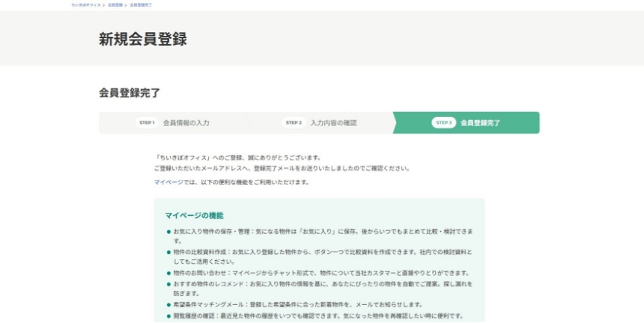Open the マイページ link in the message
This screenshot has width=644, height=323.
click(x=162, y=182)
